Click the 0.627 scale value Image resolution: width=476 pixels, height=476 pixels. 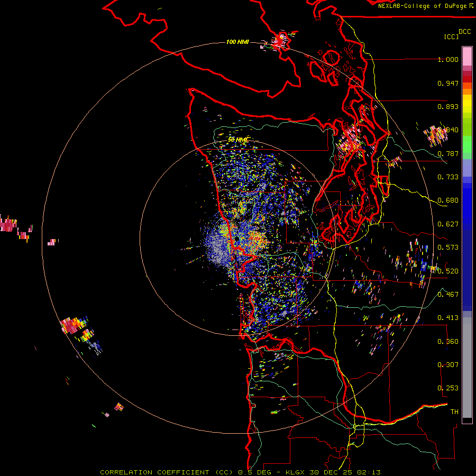(x=448, y=224)
